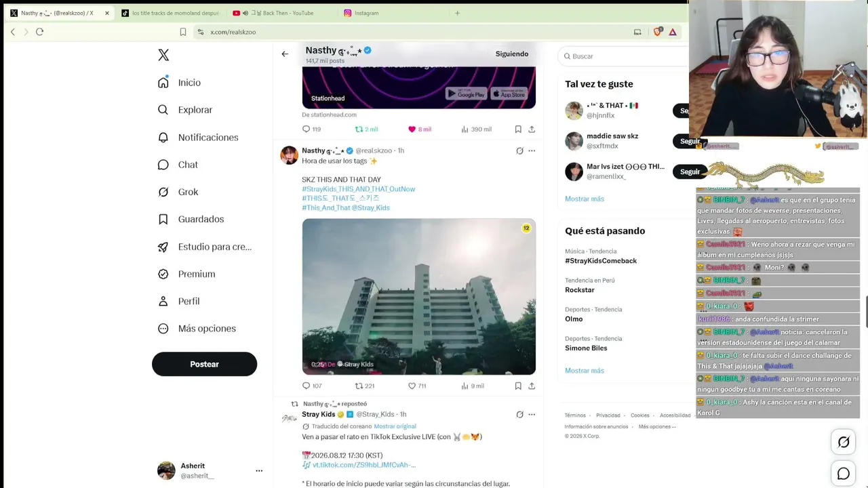Click the Postear button
This screenshot has height=488, width=868.
(204, 364)
